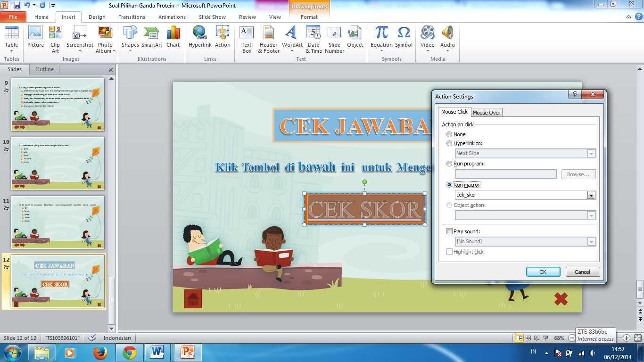Switch to the Design ribbon tab

(x=97, y=17)
